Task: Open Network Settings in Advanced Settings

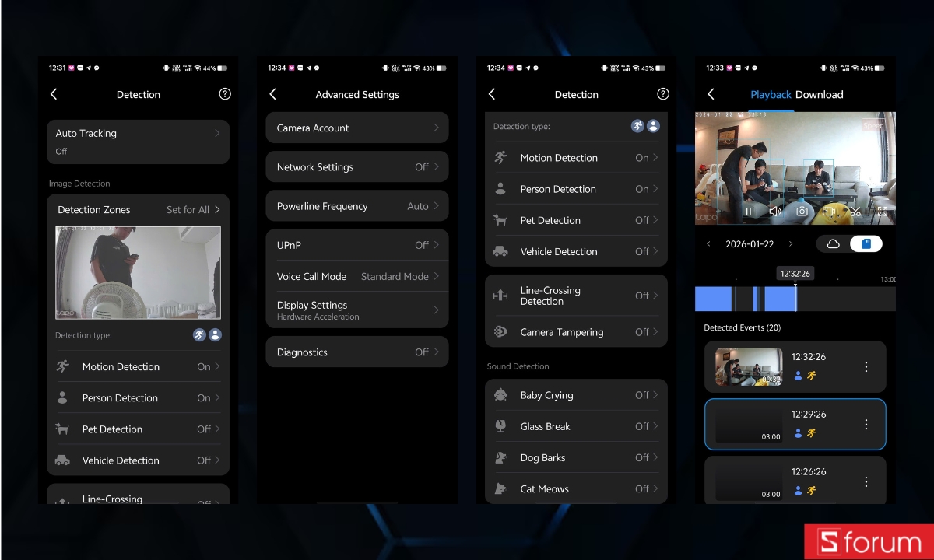Action: (357, 166)
